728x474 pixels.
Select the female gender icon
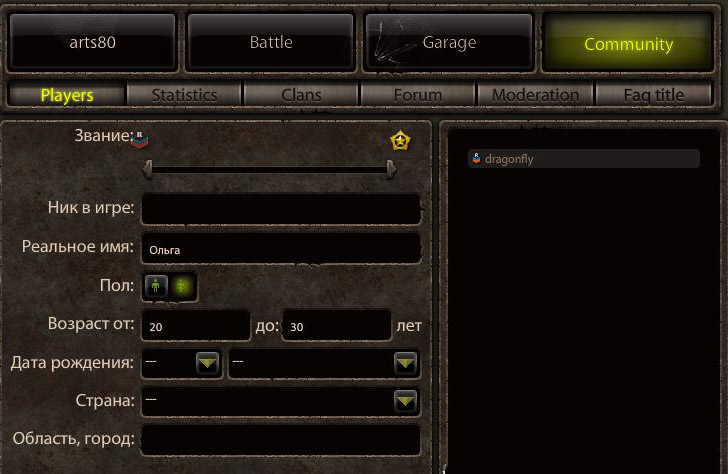click(182, 286)
